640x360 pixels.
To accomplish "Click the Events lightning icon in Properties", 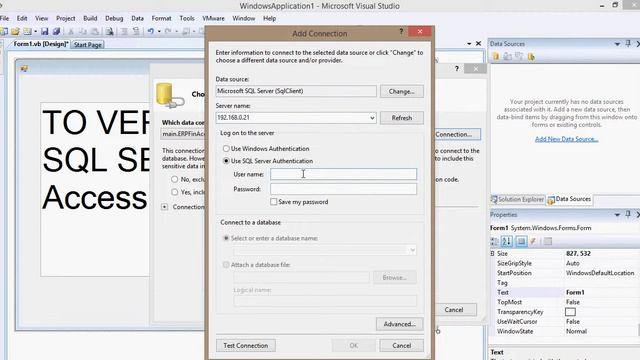I will tap(533, 241).
